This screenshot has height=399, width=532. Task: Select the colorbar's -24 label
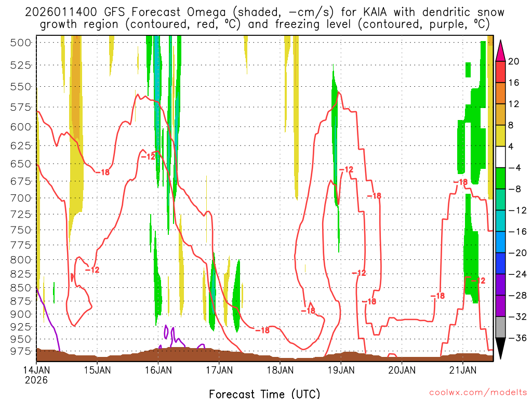pos(517,274)
